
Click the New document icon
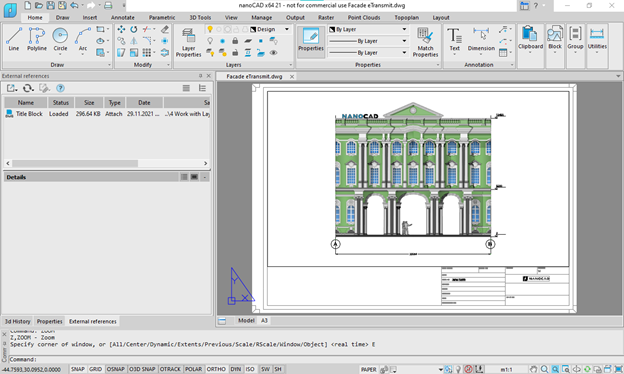[27, 6]
